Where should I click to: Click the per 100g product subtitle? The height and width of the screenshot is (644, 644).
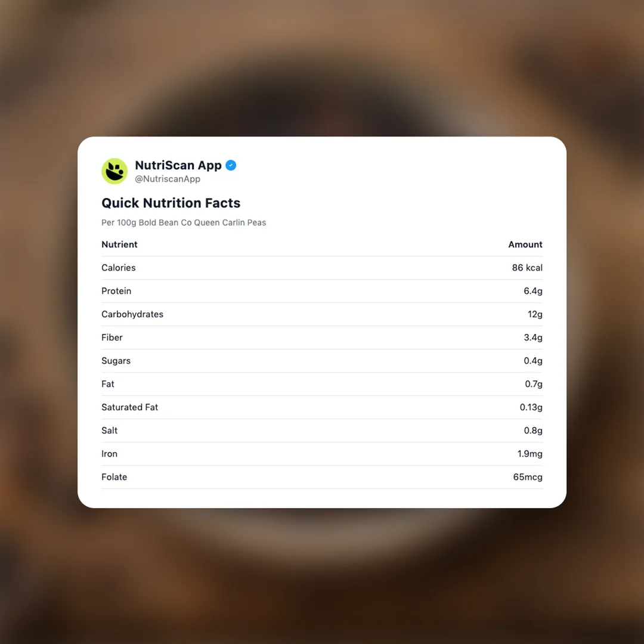(x=184, y=222)
